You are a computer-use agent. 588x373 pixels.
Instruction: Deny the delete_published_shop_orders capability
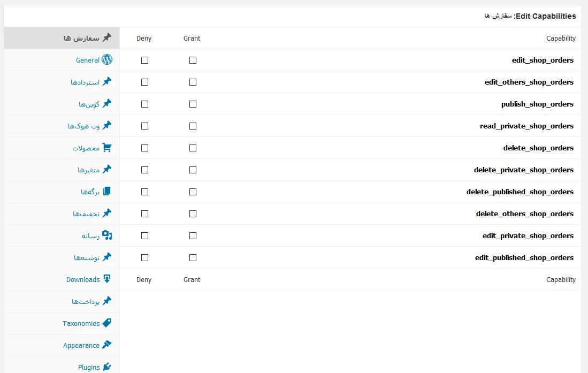pyautogui.click(x=145, y=192)
